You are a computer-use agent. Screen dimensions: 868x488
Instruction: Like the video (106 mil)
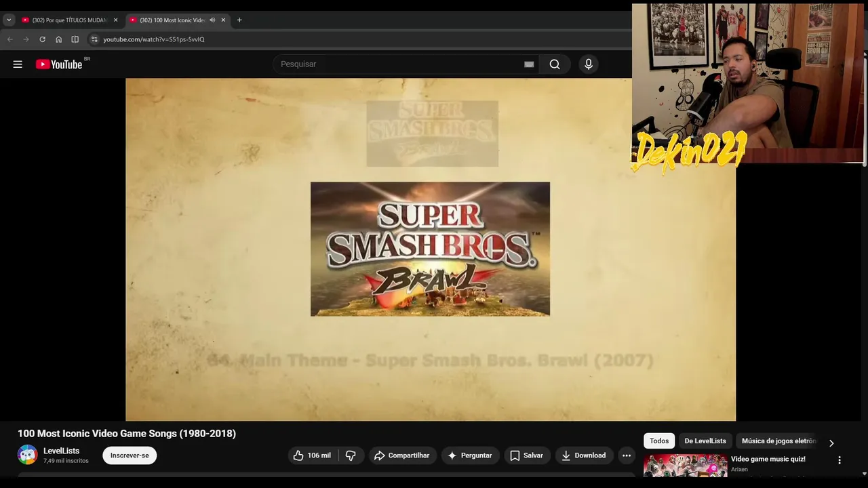tap(313, 455)
